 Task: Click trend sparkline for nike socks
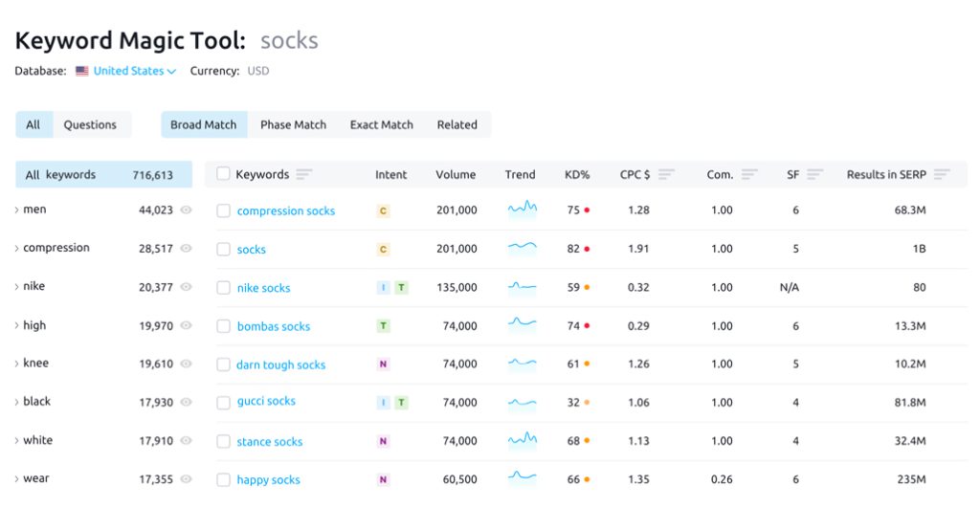point(522,288)
